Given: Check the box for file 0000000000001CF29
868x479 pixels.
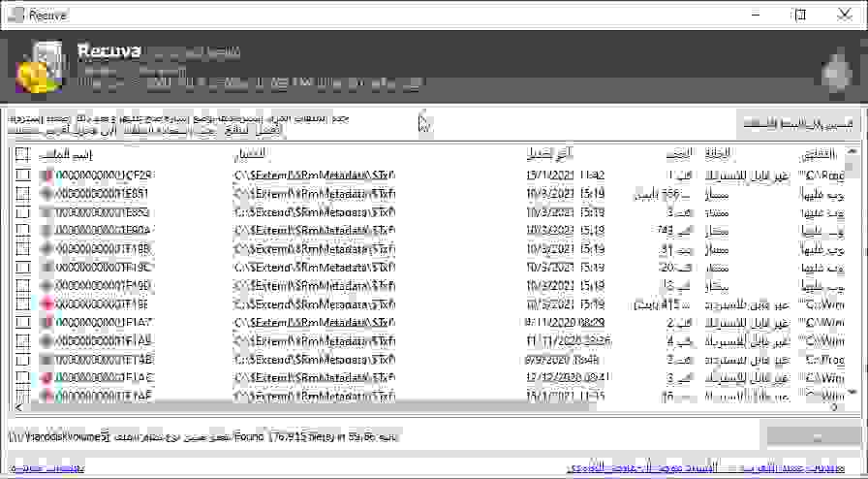Looking at the screenshot, I should 22,176.
